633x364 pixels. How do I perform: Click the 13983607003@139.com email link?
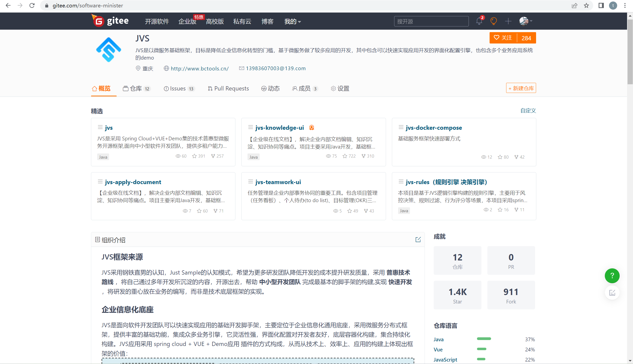coord(276,68)
